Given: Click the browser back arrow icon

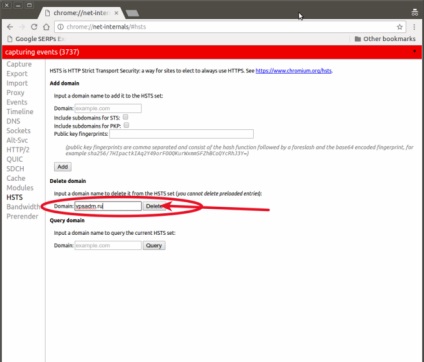Looking at the screenshot, I should 10,27.
